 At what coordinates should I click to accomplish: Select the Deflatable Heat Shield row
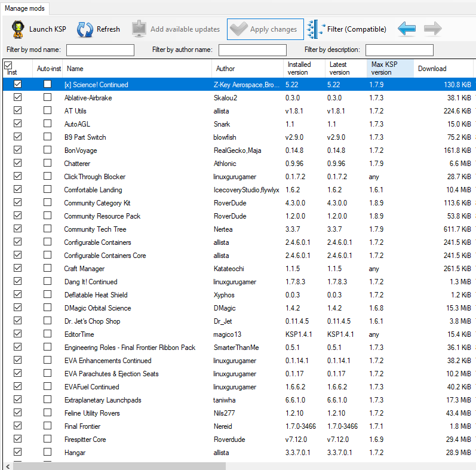(x=239, y=295)
